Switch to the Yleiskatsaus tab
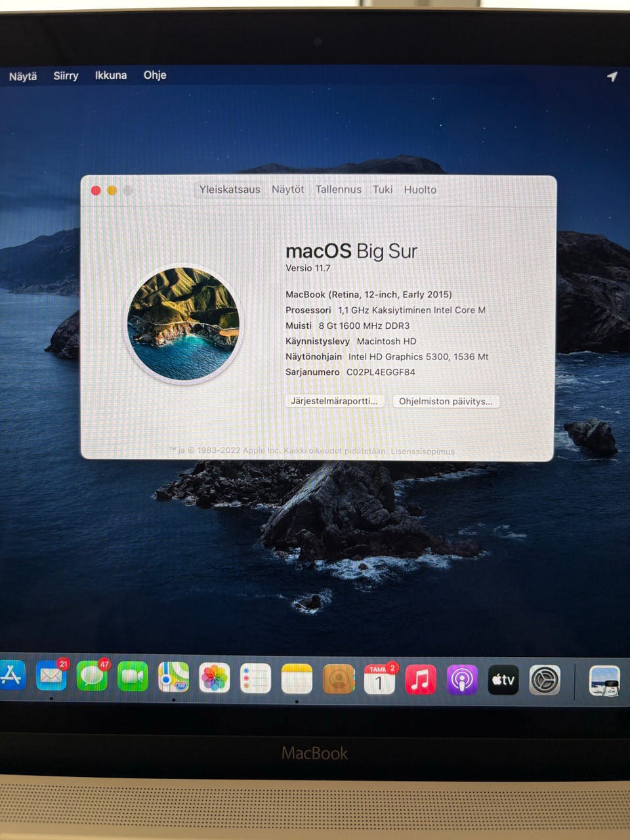This screenshot has width=630, height=840. 230,190
